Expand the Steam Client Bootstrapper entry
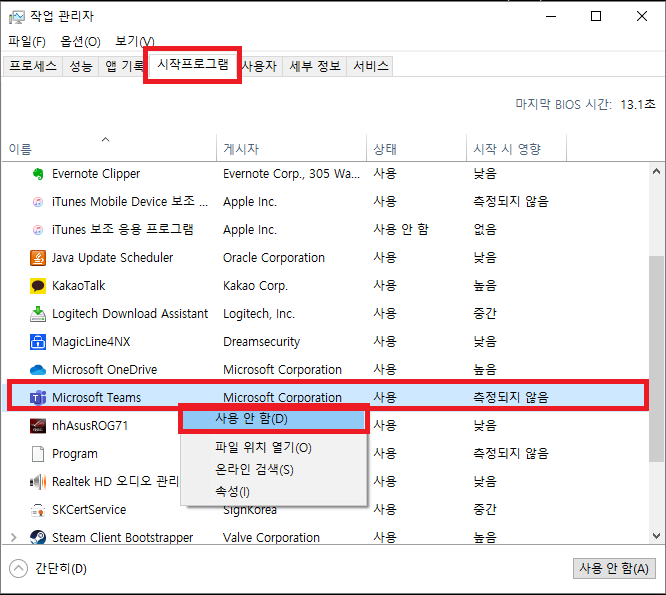 tap(14, 538)
